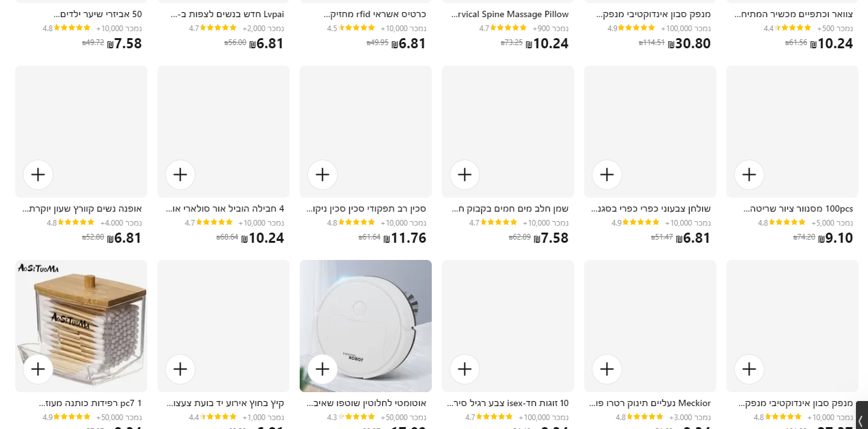Open the Cervical Spine Massage Pillow listing
The width and height of the screenshot is (868, 429).
click(x=510, y=14)
